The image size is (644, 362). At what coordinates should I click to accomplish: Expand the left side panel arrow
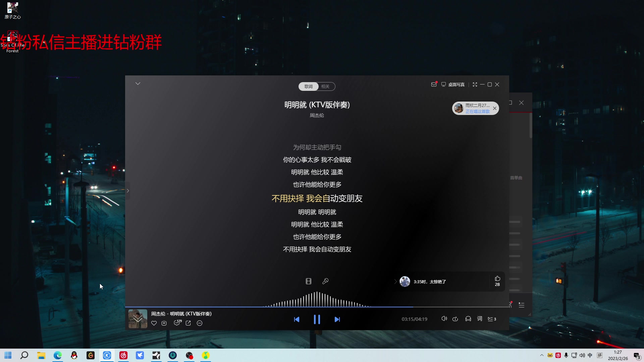tap(128, 191)
